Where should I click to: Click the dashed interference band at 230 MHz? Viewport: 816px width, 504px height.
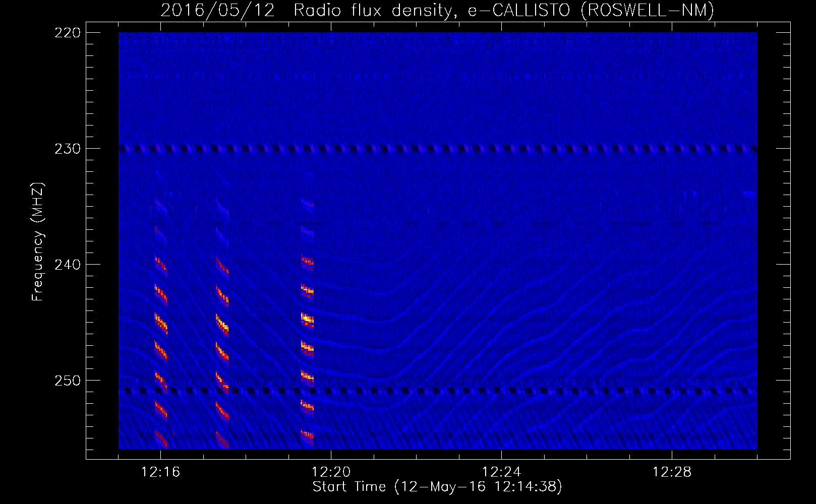click(x=438, y=149)
